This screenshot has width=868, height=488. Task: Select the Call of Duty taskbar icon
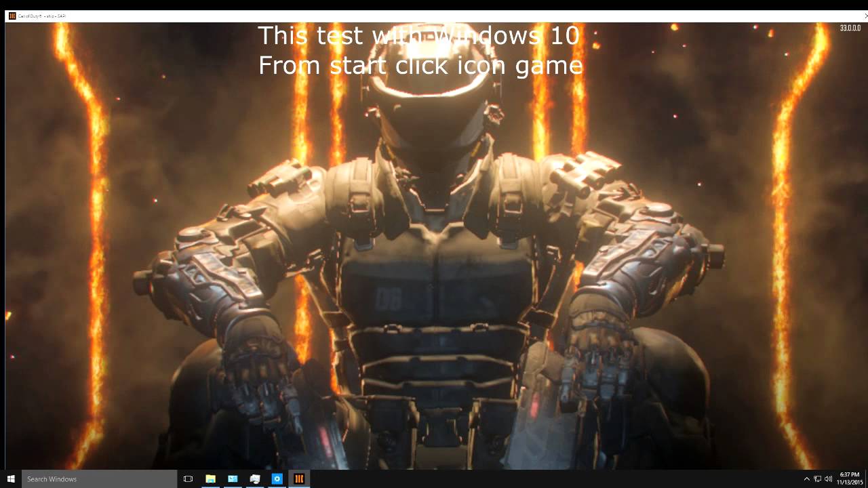point(299,479)
